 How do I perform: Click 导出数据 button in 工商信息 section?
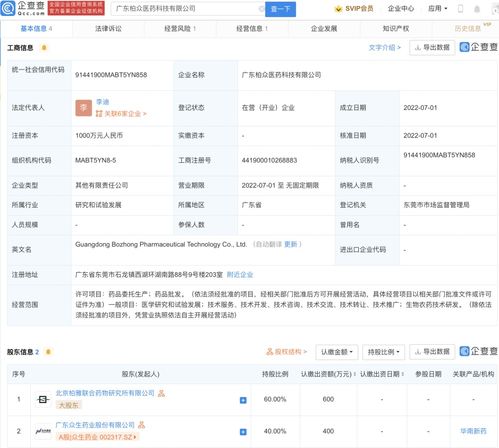[432, 48]
